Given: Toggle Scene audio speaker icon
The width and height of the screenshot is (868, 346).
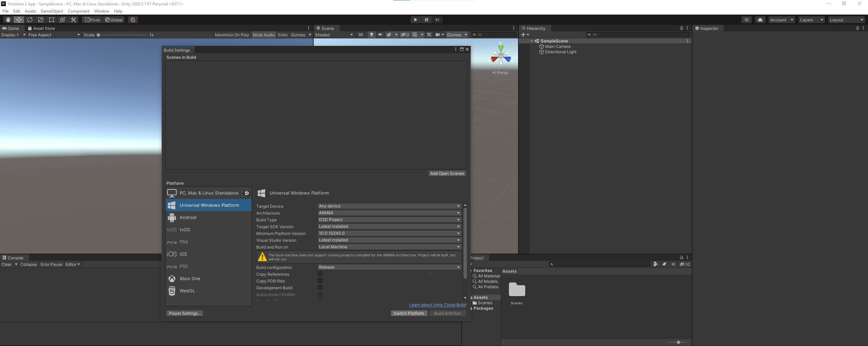Looking at the screenshot, I should click(x=380, y=35).
